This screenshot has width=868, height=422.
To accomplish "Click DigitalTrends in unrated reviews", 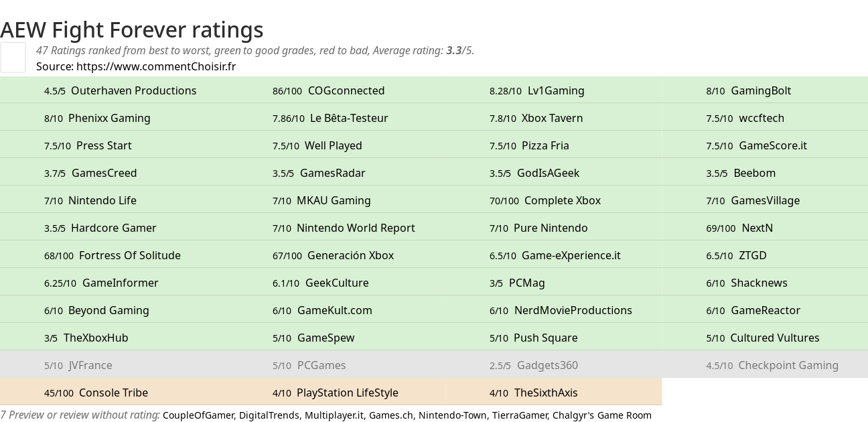I will click(x=269, y=415).
